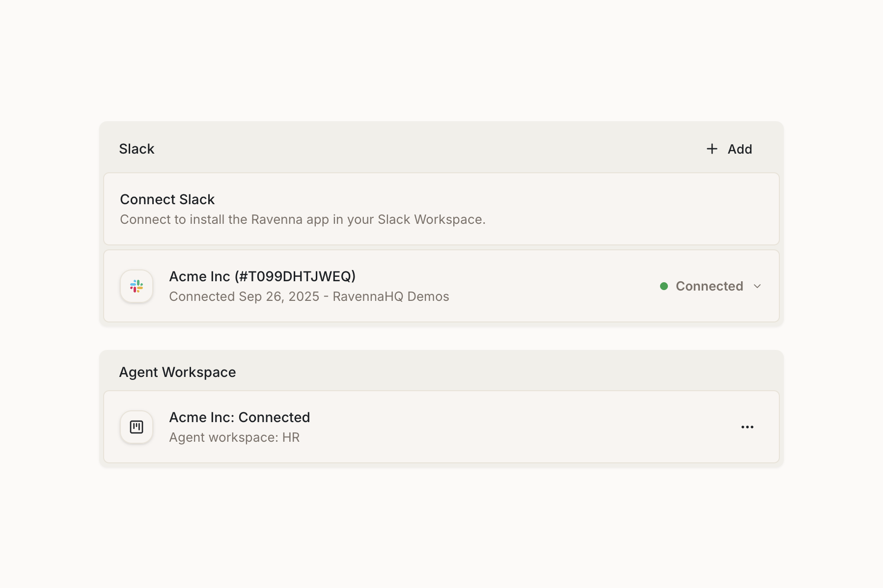This screenshot has height=588, width=883.
Task: Click the Acme Inc (#T099DHTJWEQ) workspace name
Action: tap(262, 276)
